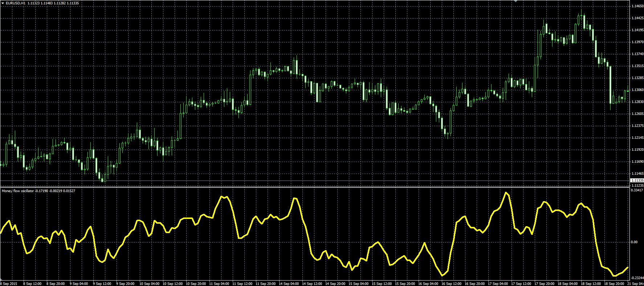Screen dimensions: 644x286
Task: Click the 1.12830 price scale value
Action: [x=638, y=102]
